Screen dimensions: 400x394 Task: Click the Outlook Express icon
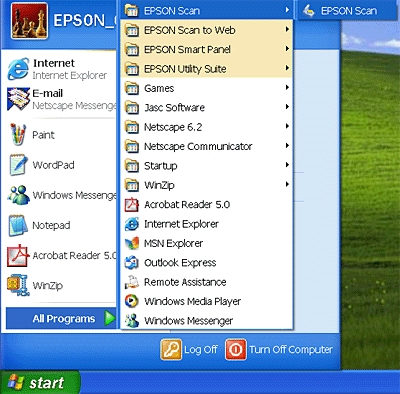(x=132, y=263)
